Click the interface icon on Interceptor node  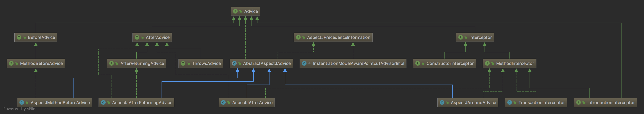pyautogui.click(x=461, y=37)
